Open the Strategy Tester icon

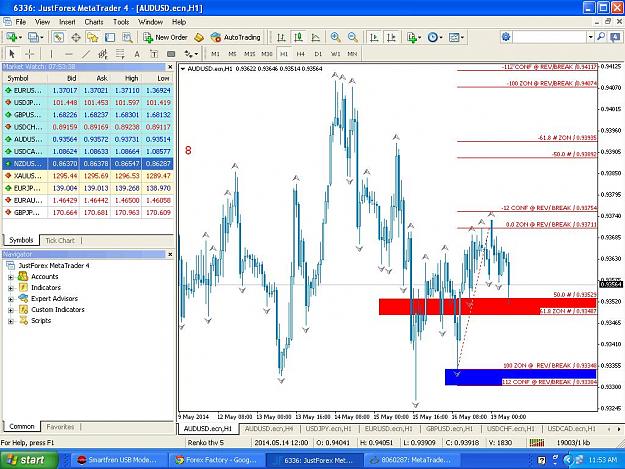(127, 37)
